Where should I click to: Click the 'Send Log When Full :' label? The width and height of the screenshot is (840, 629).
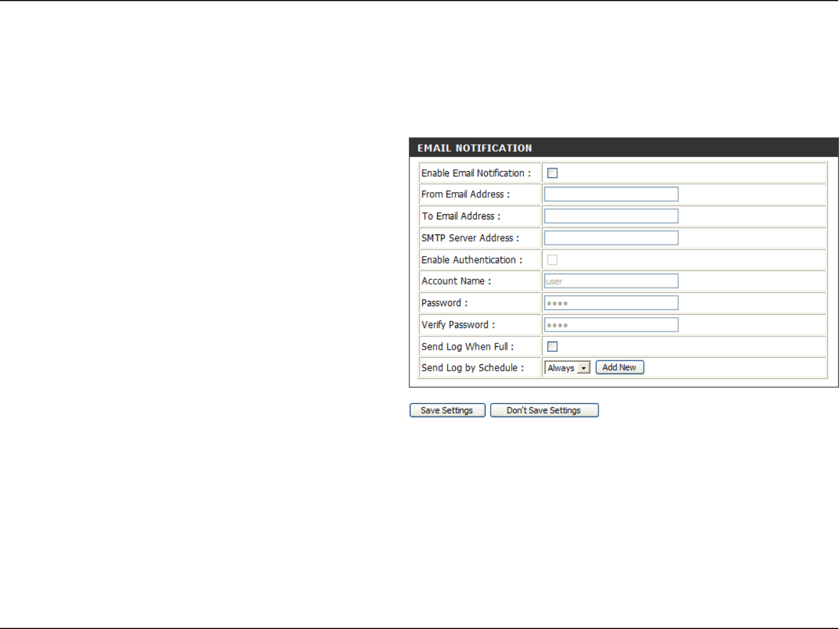467,347
